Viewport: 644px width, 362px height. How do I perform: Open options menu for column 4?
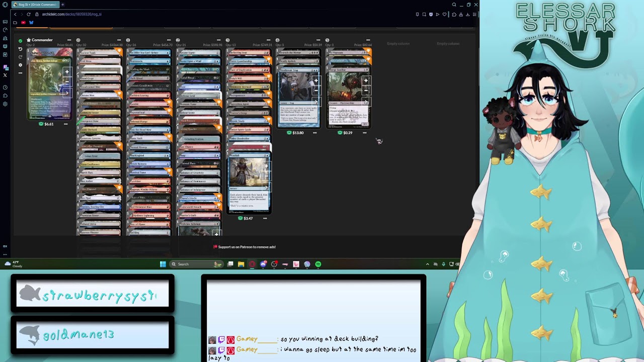point(318,40)
